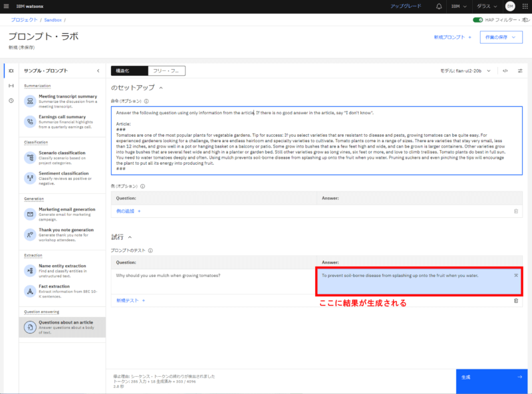Switch to the 構造化 tab
This screenshot has width=532, height=394.
129,71
